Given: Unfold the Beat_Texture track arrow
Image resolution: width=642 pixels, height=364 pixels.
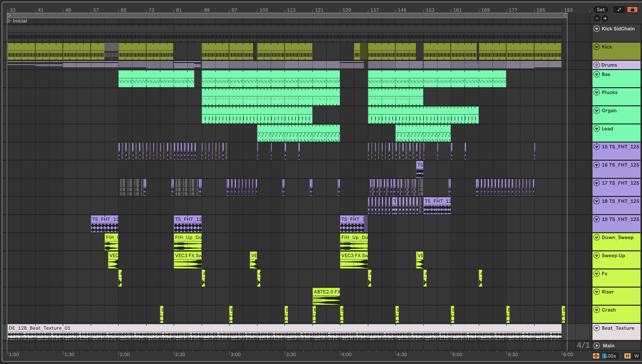Looking at the screenshot, I should pyautogui.click(x=596, y=328).
